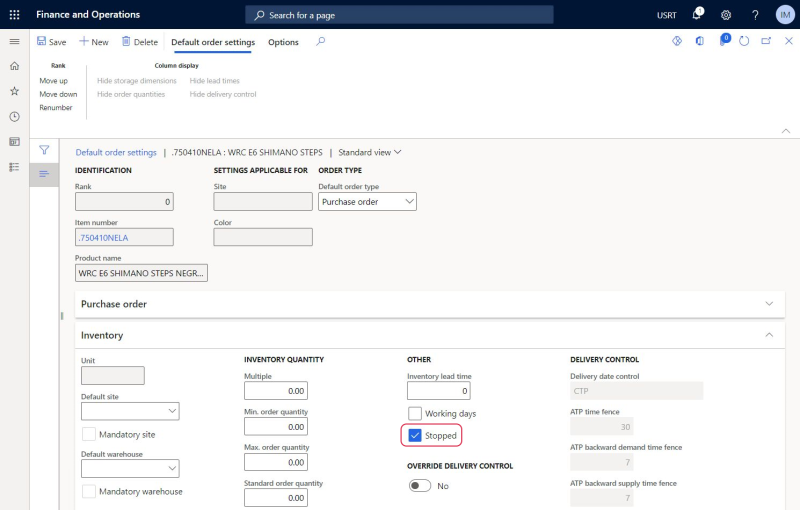Click the Min. order quantity field
This screenshot has height=510, width=800.
[x=276, y=426]
